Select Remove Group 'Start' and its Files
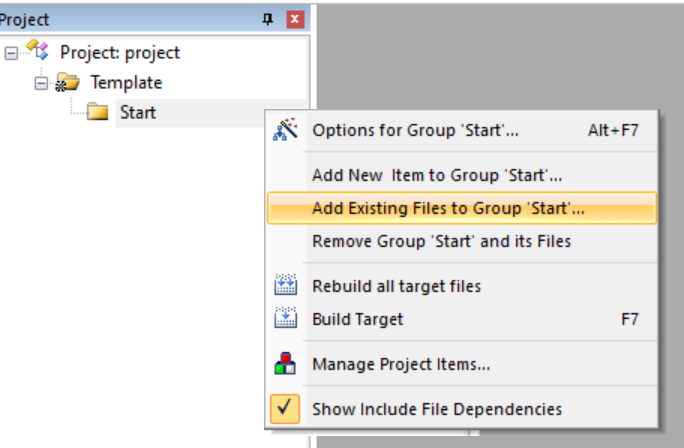 coord(462,241)
